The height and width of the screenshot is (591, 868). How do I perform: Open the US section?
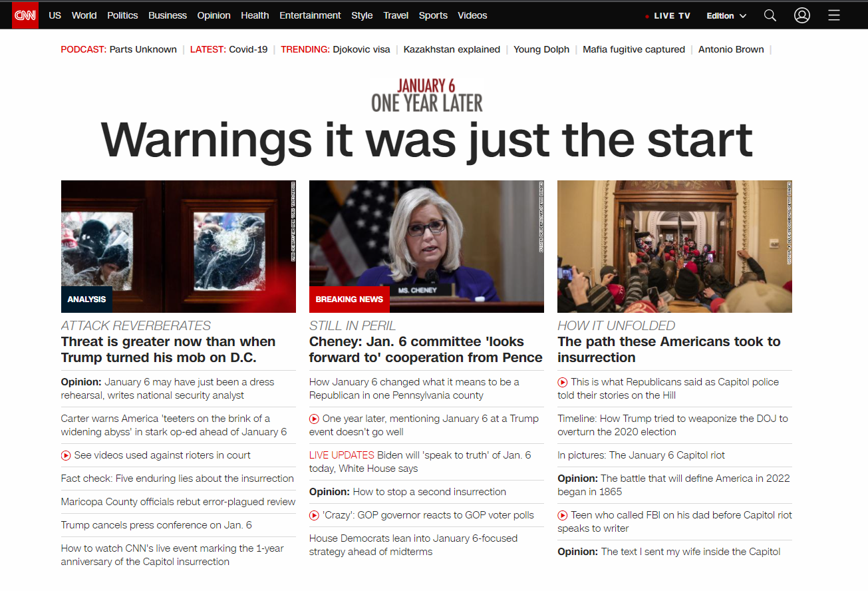click(55, 15)
